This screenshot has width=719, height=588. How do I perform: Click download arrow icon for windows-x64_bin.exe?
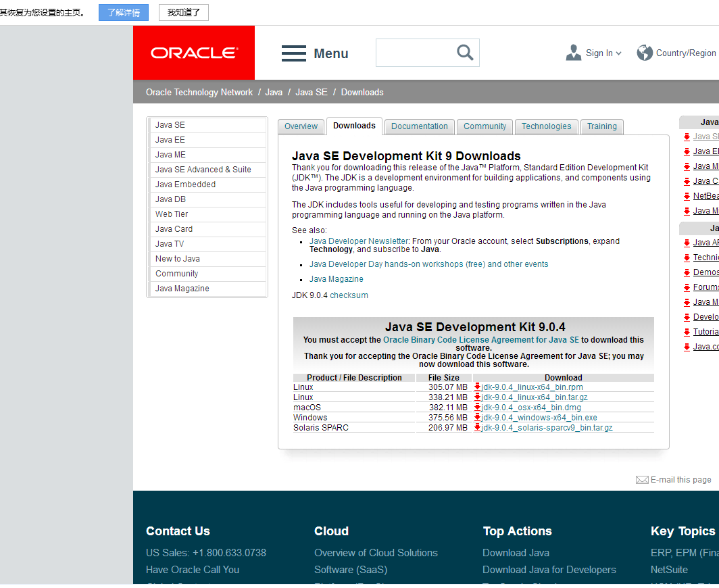477,418
